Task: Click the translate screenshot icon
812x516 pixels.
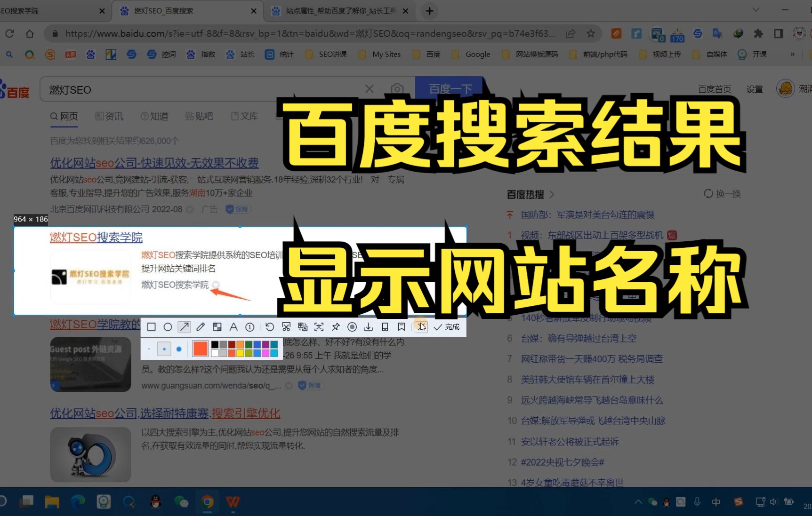Action: 303,327
